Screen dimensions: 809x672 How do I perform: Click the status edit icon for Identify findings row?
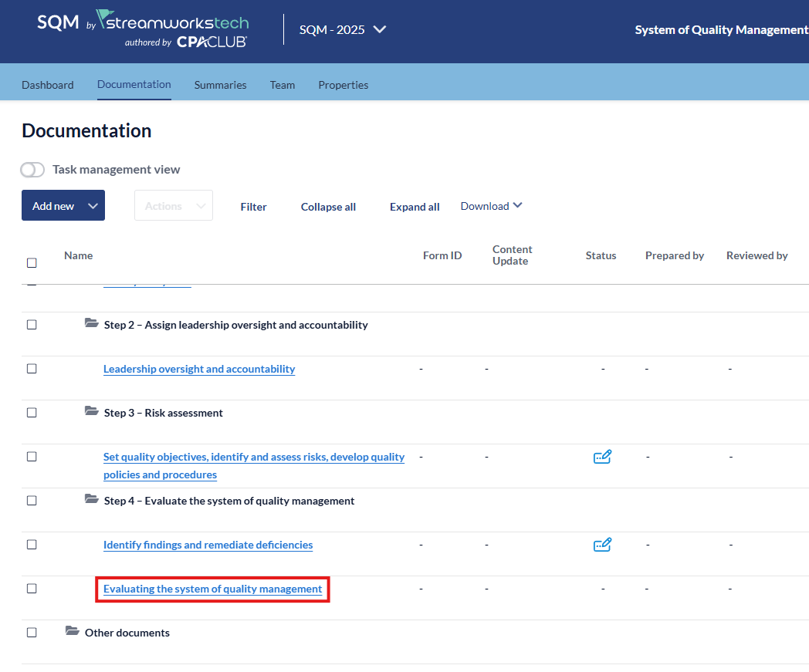[602, 545]
